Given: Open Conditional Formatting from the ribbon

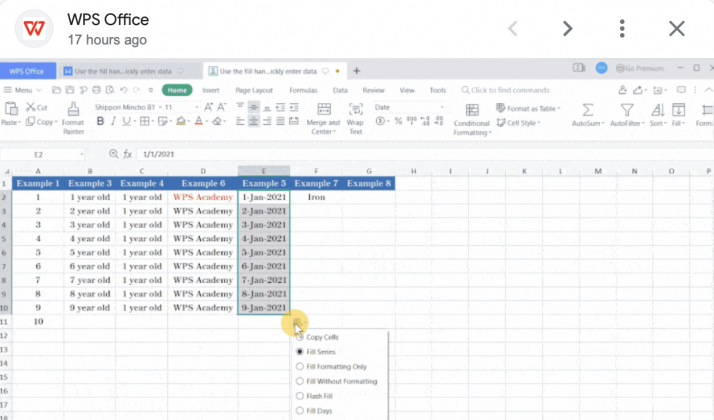Looking at the screenshot, I should click(472, 112).
